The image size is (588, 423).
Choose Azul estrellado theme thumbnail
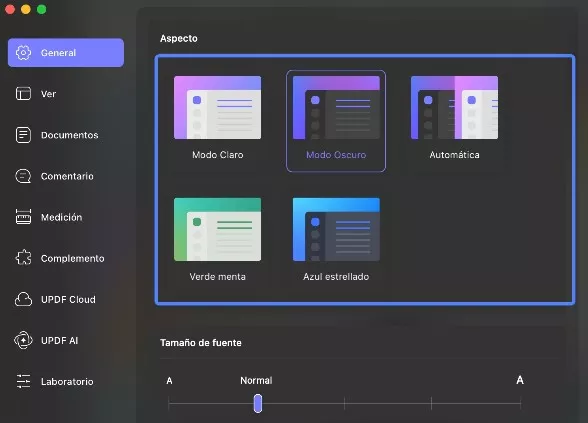(336, 230)
